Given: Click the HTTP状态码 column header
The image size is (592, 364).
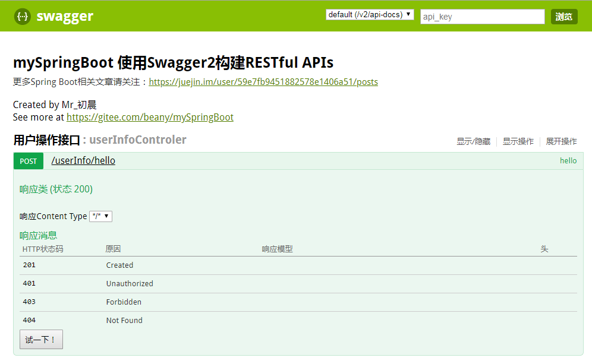Looking at the screenshot, I should coord(42,249).
